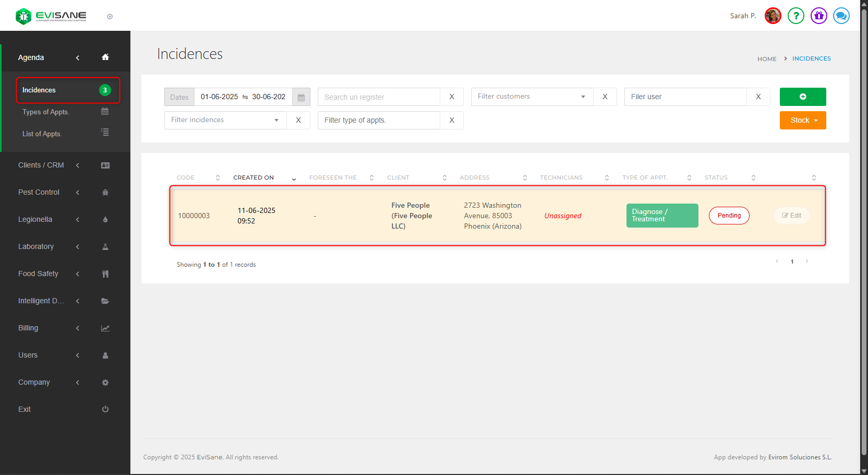Sort table by ADDRESS column

(493, 177)
